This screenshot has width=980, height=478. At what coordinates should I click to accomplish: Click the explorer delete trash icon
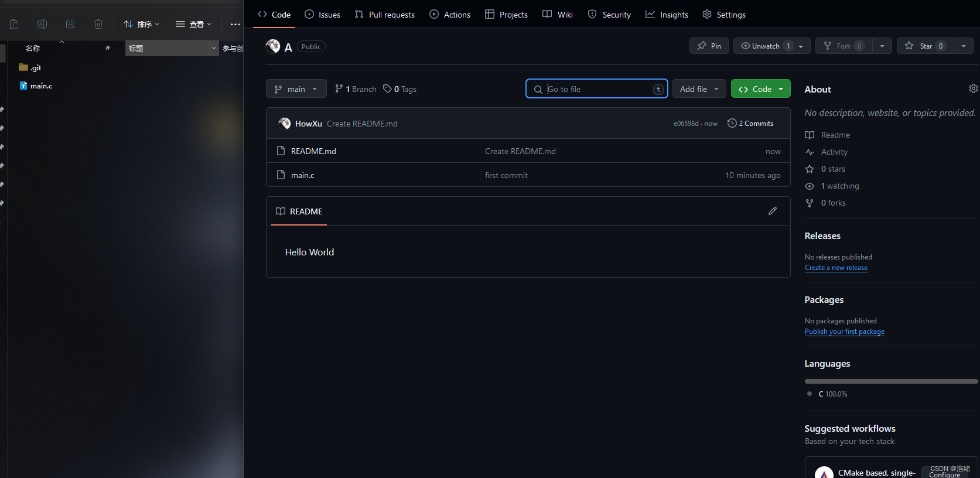click(x=98, y=24)
